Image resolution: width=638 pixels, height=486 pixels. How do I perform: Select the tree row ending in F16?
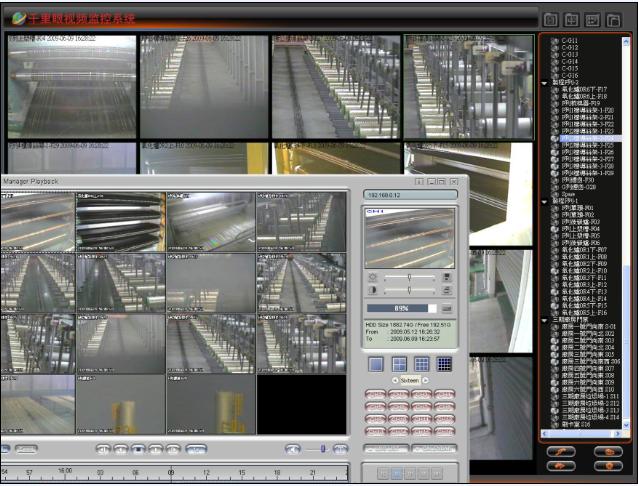pos(584,313)
